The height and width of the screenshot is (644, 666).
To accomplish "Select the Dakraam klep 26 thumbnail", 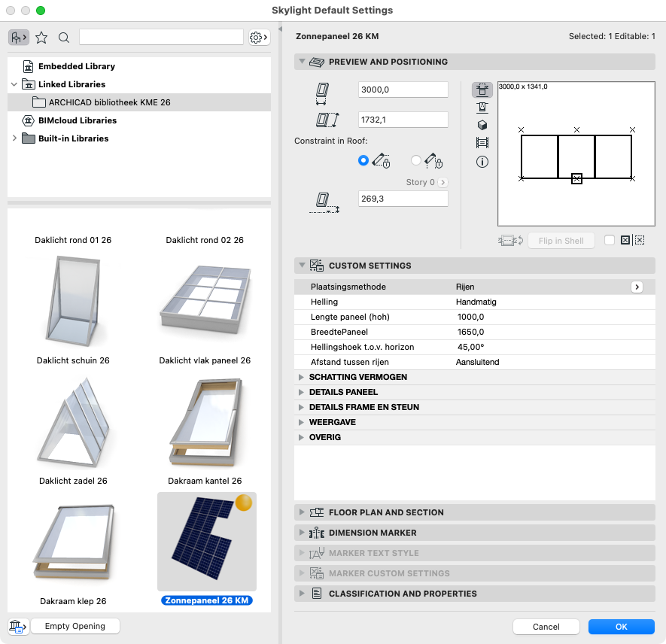I will [x=73, y=542].
